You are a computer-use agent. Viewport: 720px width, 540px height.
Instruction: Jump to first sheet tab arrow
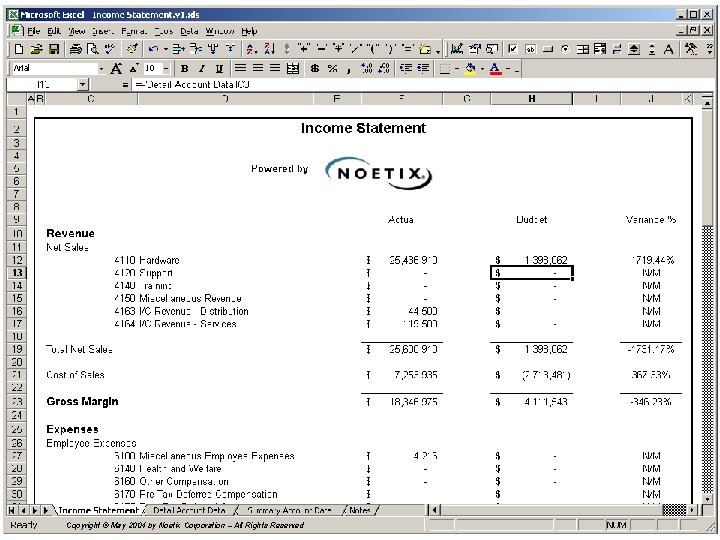(12, 510)
